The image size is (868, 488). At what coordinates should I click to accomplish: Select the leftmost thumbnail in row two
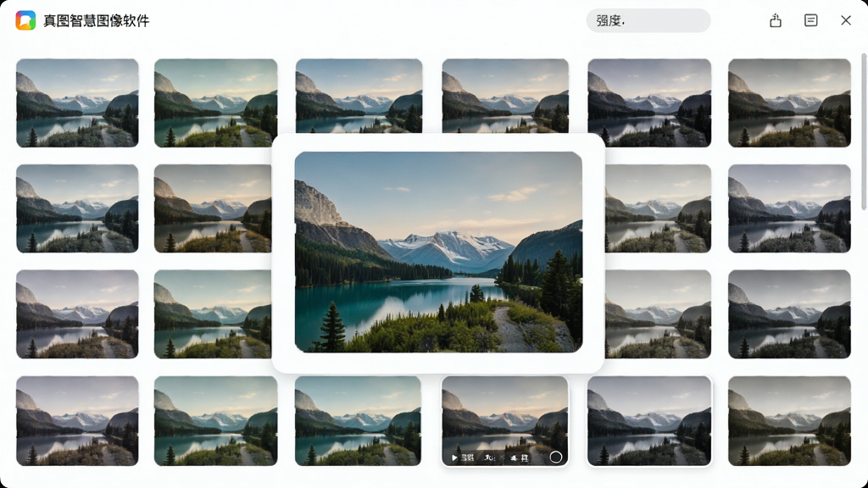[x=77, y=208]
